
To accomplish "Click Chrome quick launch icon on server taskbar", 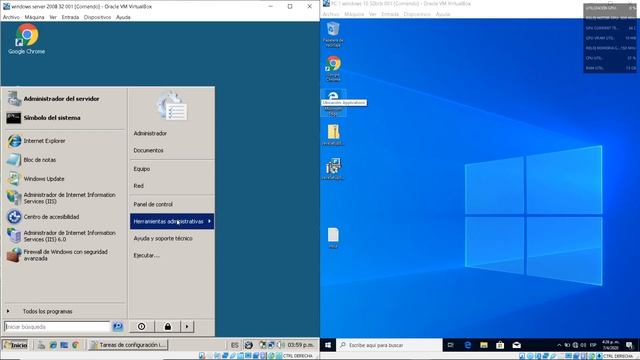I will tap(76, 345).
